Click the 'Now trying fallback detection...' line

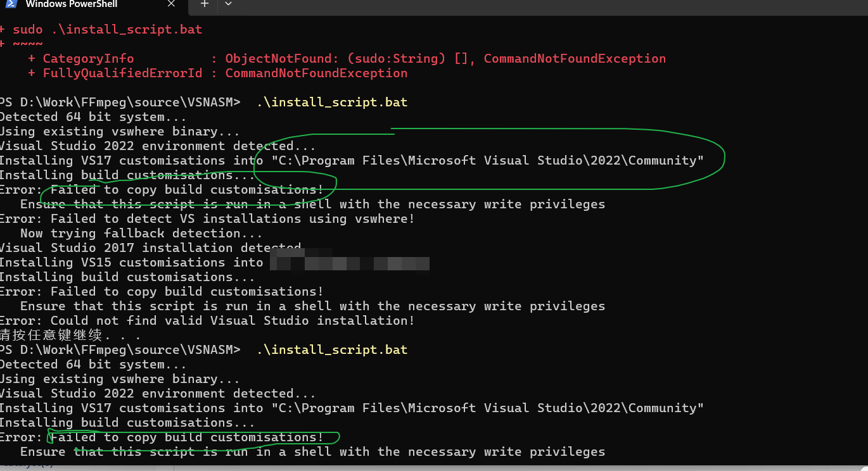[141, 234]
